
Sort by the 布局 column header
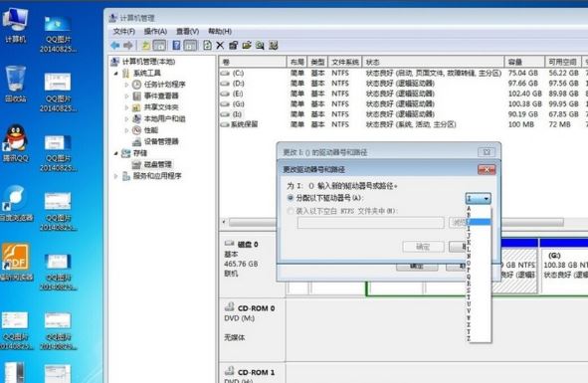click(x=297, y=62)
